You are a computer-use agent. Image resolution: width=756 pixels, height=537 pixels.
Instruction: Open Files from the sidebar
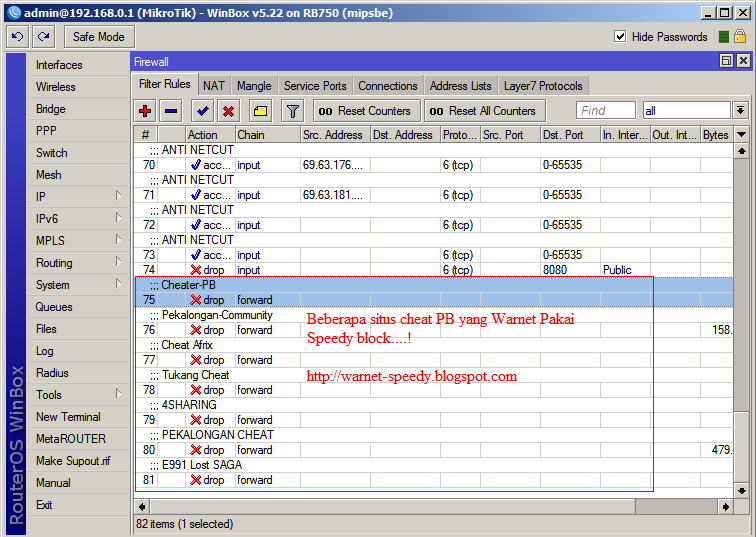tap(78, 329)
